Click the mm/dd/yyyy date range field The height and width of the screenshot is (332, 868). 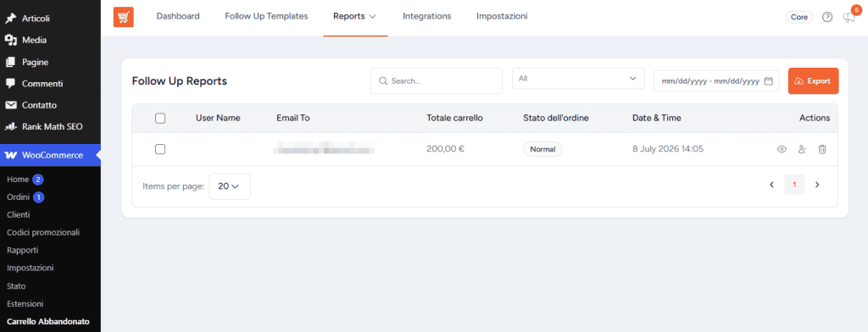[716, 80]
